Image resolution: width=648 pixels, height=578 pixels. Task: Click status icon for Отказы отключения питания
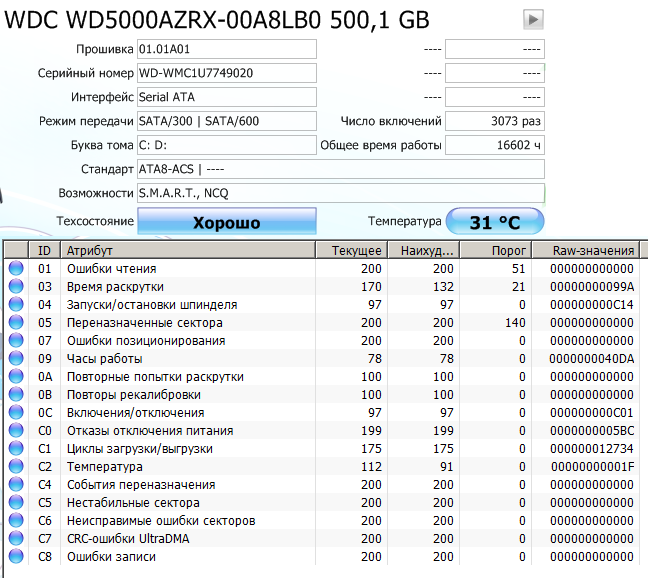point(16,431)
